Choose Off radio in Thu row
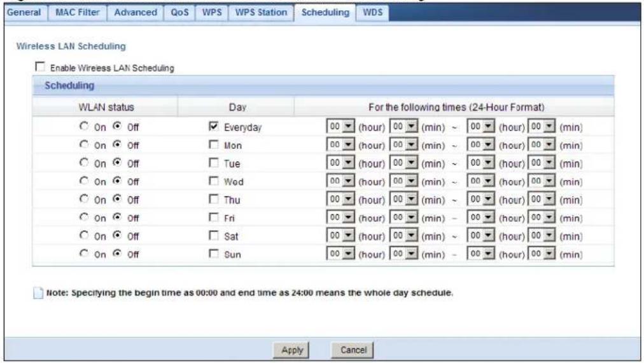Viewport: 644px width, 363px height. (118, 199)
